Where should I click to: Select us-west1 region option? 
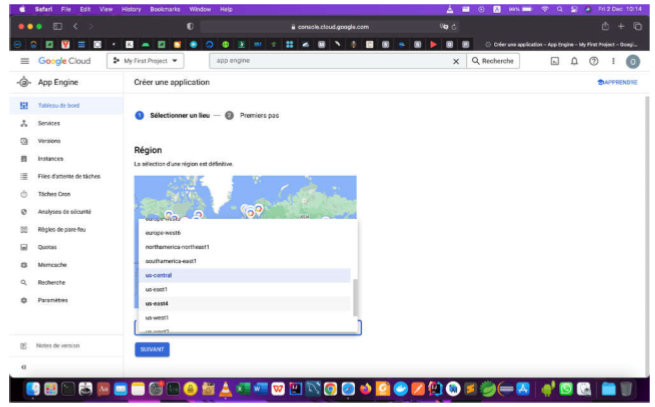click(x=245, y=318)
